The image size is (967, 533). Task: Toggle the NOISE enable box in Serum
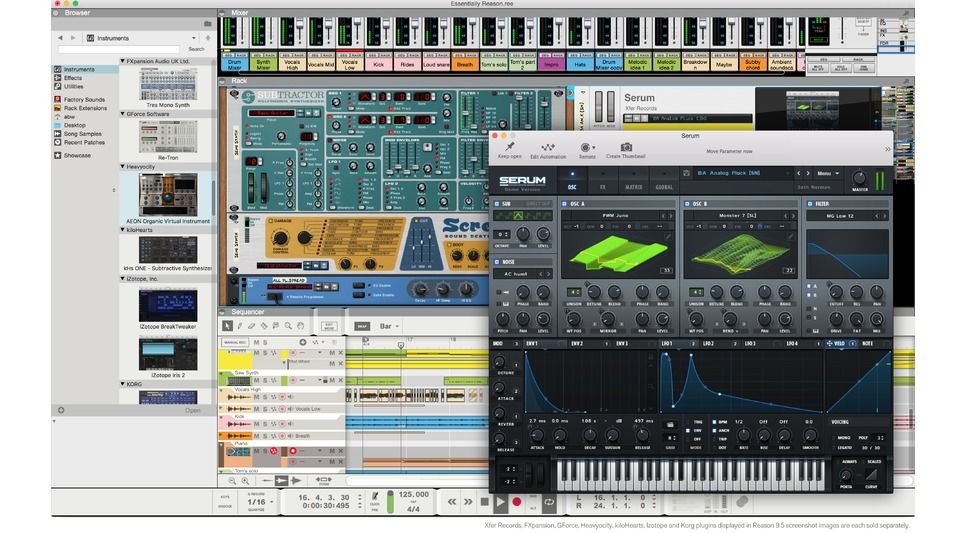pos(497,262)
